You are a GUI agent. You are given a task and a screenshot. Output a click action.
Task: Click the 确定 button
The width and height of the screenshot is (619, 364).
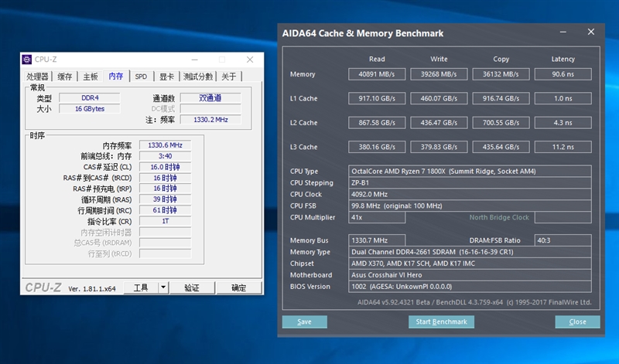tap(238, 288)
